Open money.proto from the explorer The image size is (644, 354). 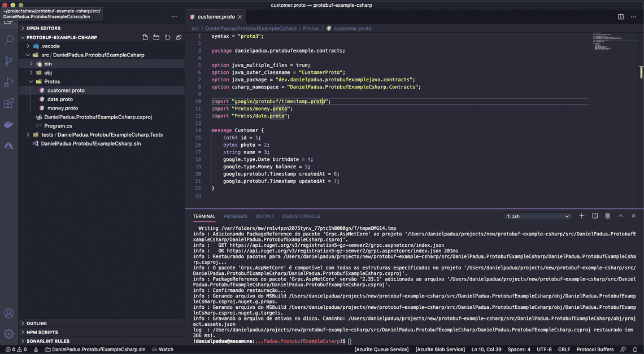(62, 108)
